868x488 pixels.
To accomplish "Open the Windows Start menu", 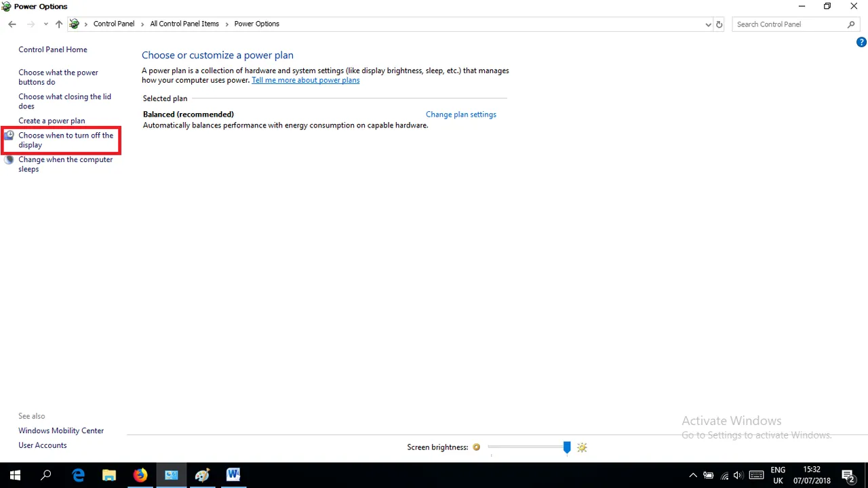I will [x=15, y=475].
